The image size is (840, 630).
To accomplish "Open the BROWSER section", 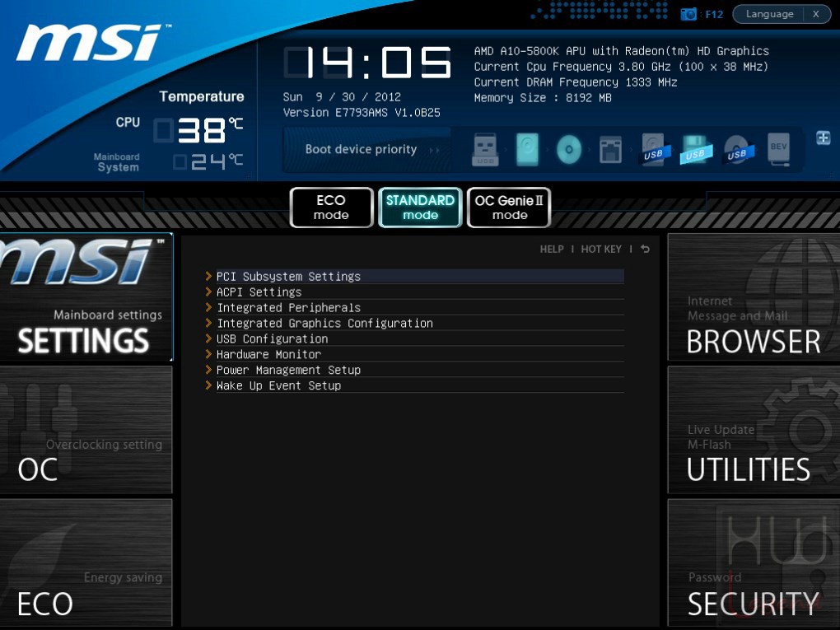I will coord(754,297).
